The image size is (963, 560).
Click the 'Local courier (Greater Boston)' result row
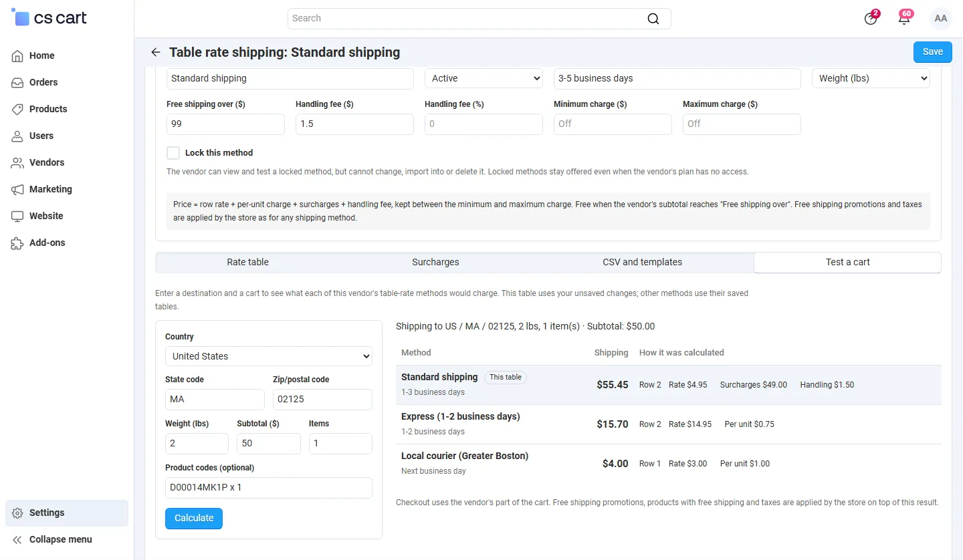(x=669, y=464)
